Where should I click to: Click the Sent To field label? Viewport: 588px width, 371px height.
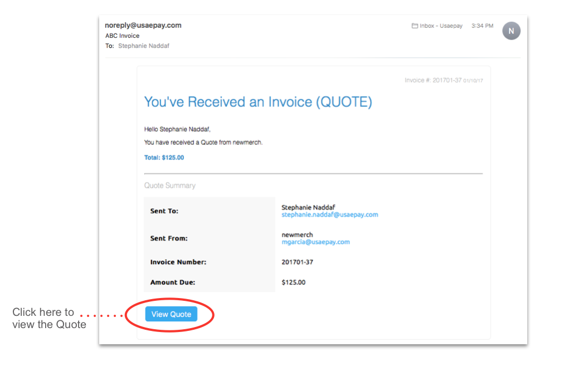point(163,211)
